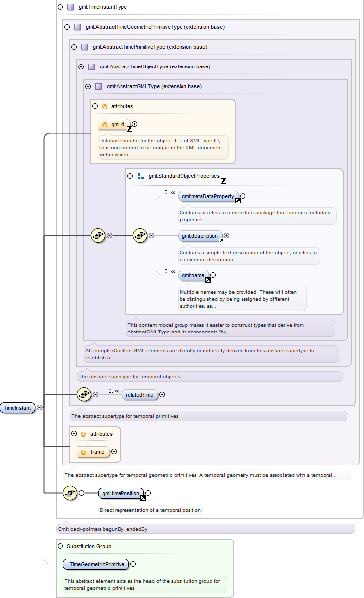
Task: Follow the gml:timePosition reference arrow
Action: (143, 498)
